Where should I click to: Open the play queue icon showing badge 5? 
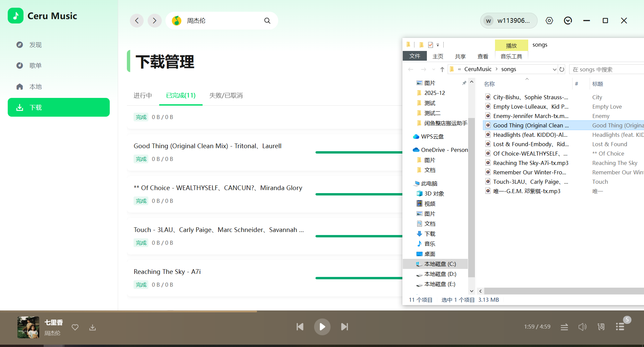pos(620,327)
